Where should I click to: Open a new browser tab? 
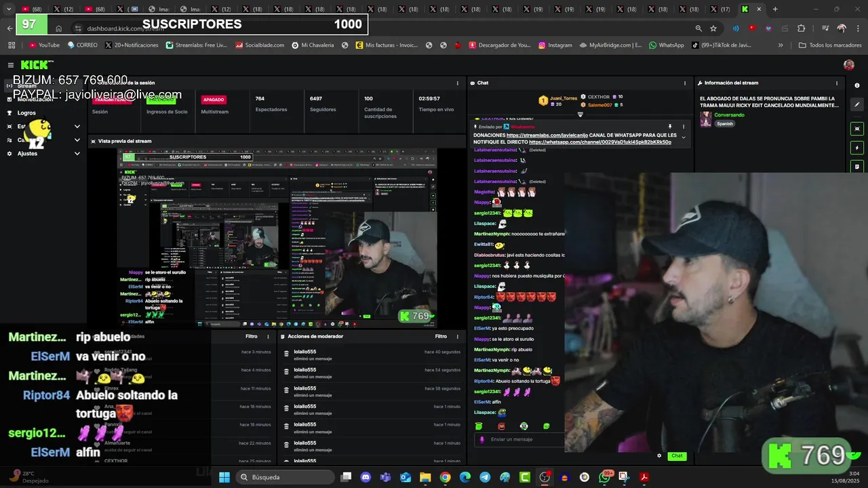(x=775, y=9)
